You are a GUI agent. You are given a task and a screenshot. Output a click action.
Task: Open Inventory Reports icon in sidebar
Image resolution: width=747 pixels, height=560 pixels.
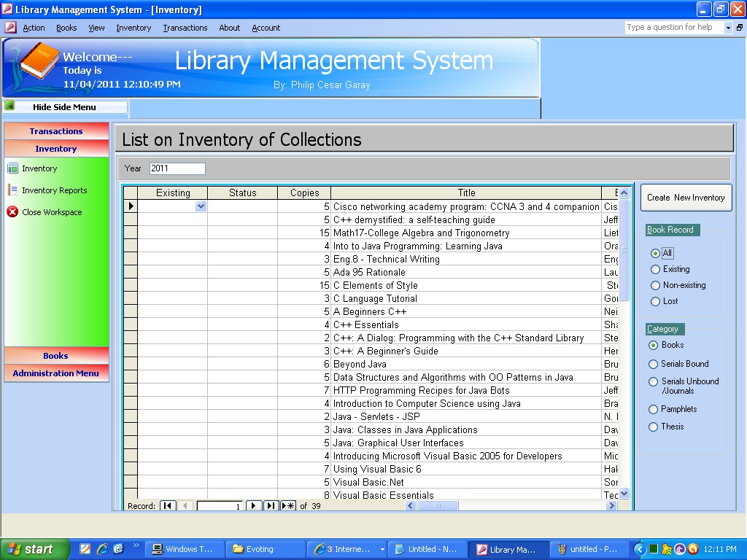(12, 190)
